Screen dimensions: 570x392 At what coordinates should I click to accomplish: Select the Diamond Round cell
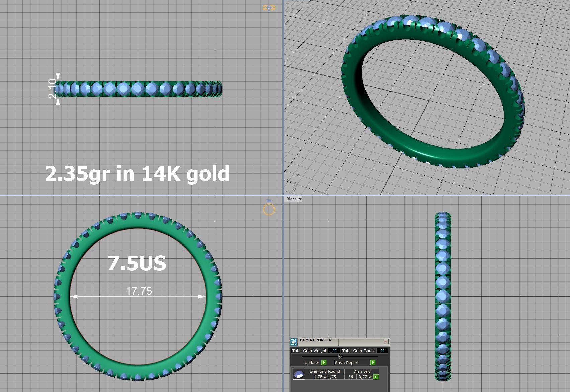325,371
